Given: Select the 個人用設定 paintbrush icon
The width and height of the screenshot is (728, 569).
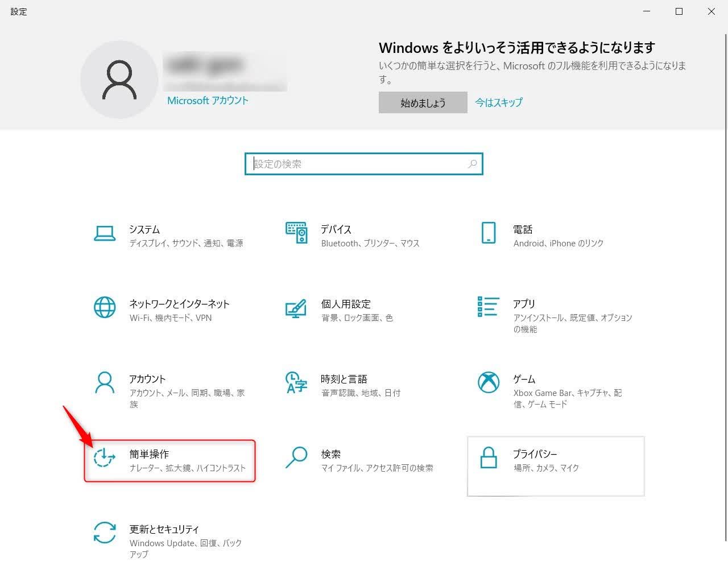Looking at the screenshot, I should [x=296, y=308].
